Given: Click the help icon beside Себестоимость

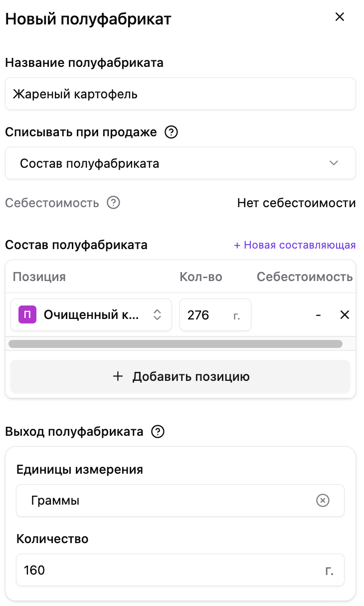Looking at the screenshot, I should (x=114, y=203).
